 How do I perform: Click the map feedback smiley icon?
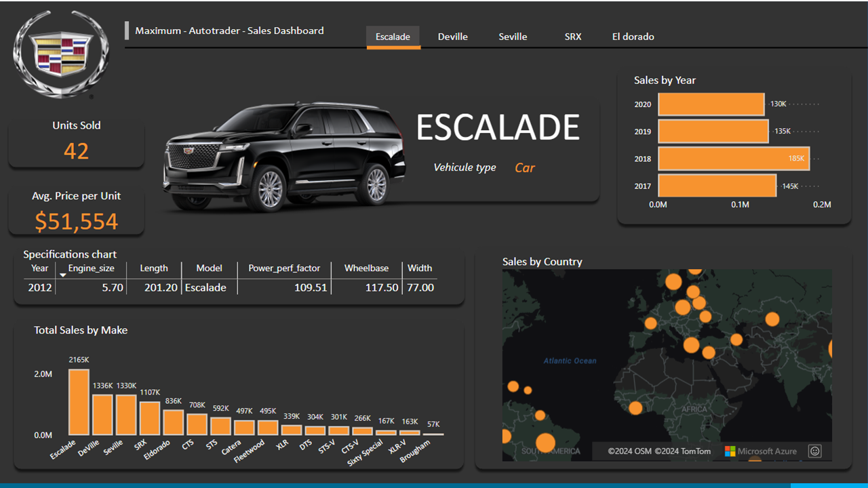pyautogui.click(x=815, y=451)
